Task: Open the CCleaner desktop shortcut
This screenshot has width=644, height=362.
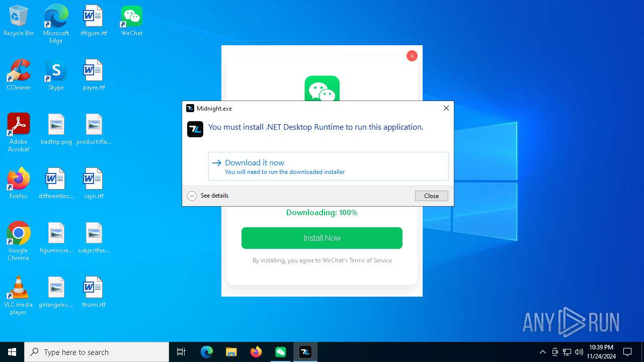Action: click(x=19, y=75)
